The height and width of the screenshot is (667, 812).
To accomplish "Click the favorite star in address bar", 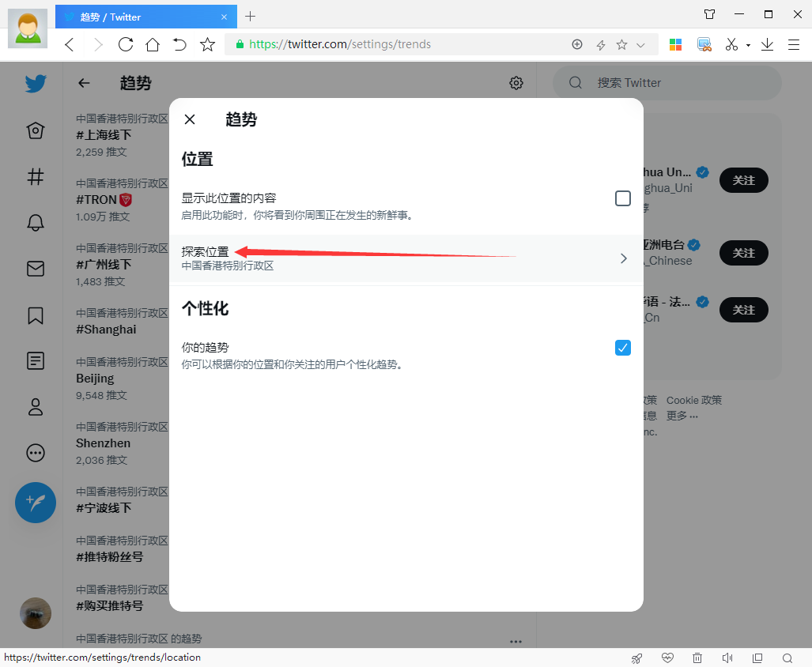I will point(622,44).
